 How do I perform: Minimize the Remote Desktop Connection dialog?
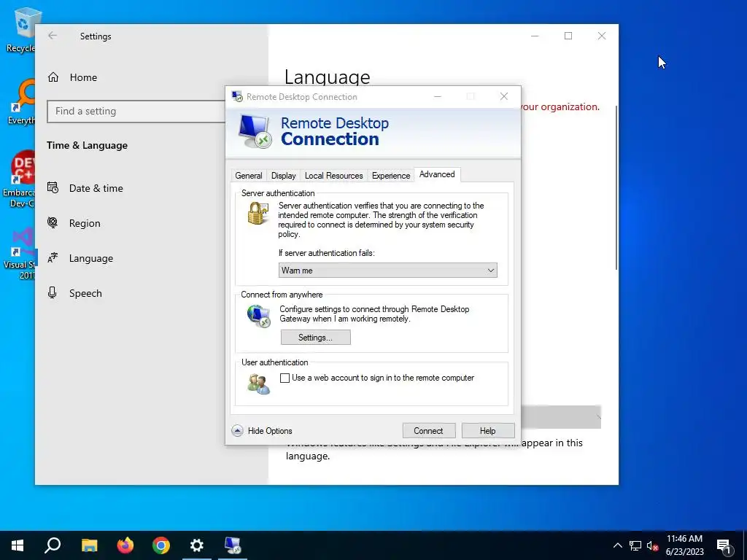click(438, 97)
